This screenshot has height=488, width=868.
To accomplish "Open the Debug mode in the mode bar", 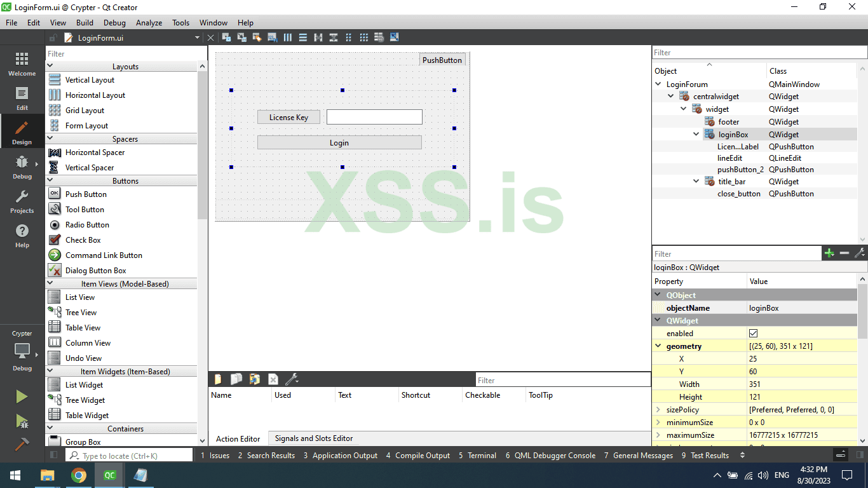I will click(x=22, y=167).
